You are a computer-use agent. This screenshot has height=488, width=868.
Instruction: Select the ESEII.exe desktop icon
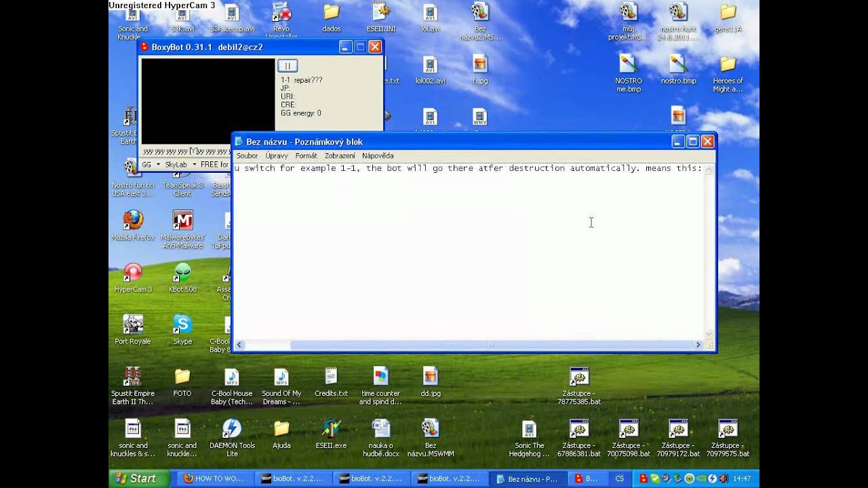pos(331,434)
